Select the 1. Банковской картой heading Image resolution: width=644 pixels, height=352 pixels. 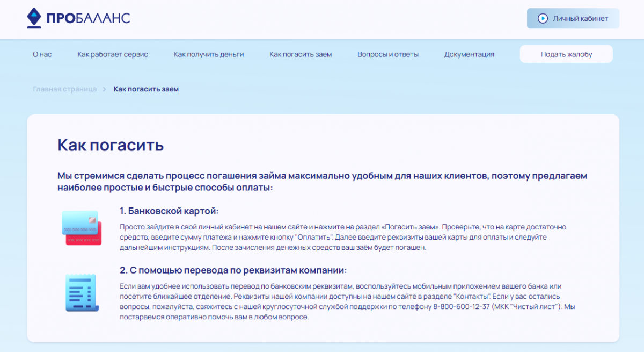pos(169,211)
